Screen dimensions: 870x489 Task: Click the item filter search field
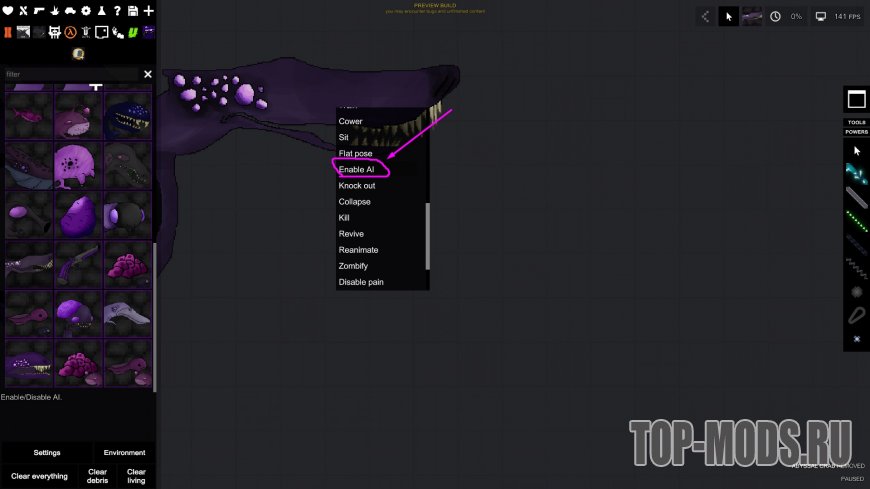pyautogui.click(x=70, y=74)
